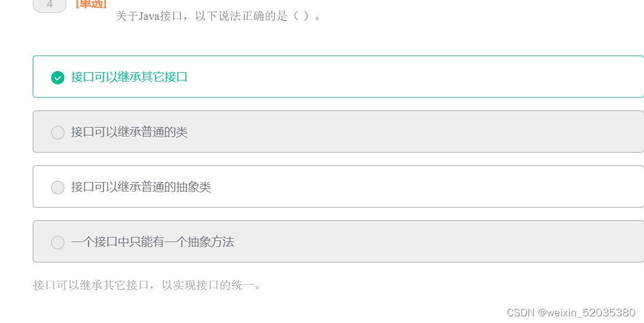Click the gray answer card for 接口可以继承普通的类
This screenshot has height=323, width=644.
(x=333, y=132)
